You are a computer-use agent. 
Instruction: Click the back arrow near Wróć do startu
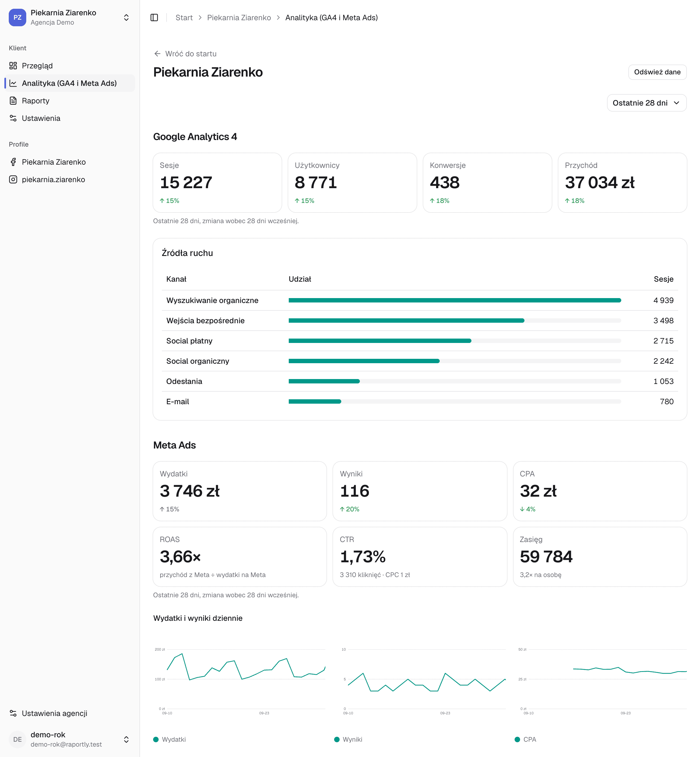(x=157, y=54)
